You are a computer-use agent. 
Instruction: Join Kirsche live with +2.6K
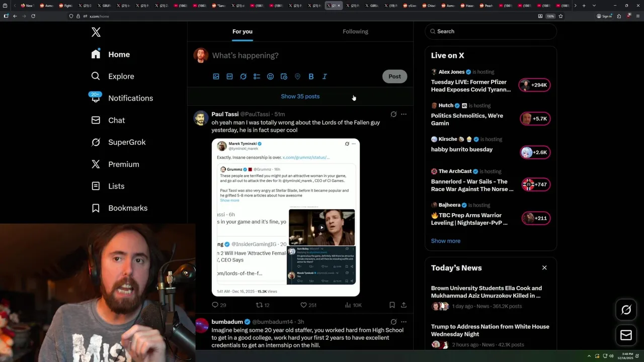[x=535, y=152]
